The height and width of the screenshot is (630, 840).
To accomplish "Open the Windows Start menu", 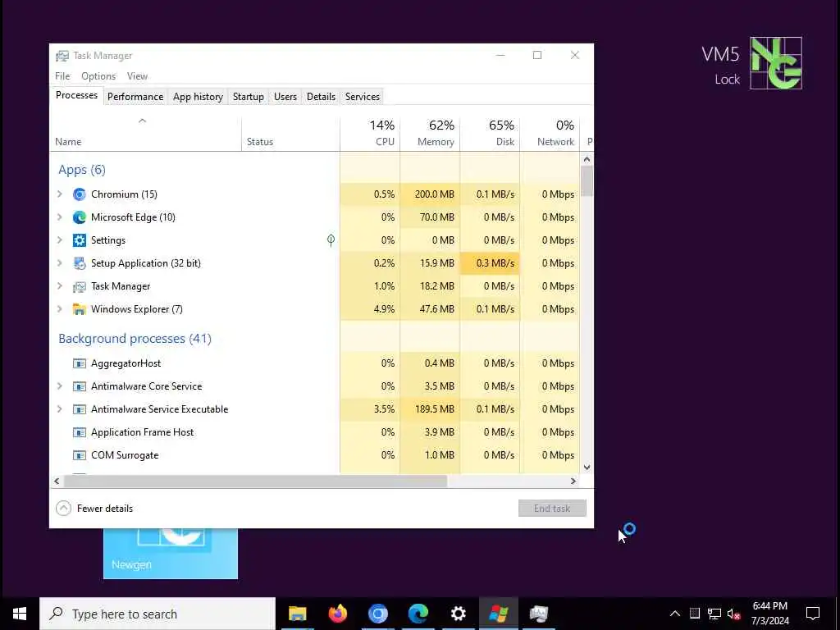I will coord(20,614).
